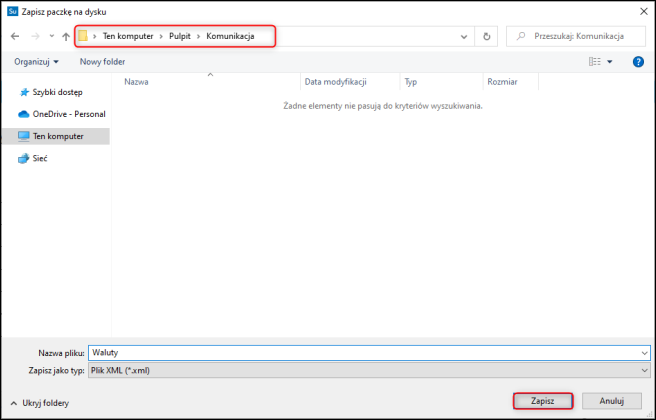
Task: Click the Przeszukaj: Komunikacja search box
Action: point(576,36)
